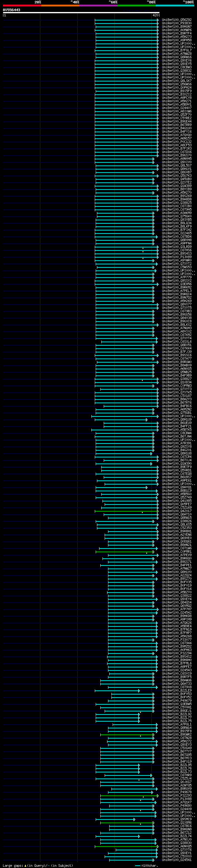The width and height of the screenshot is (197, 868).
Task: Select the UniRef100_Q9XEY6 label
Action: coord(177,60)
